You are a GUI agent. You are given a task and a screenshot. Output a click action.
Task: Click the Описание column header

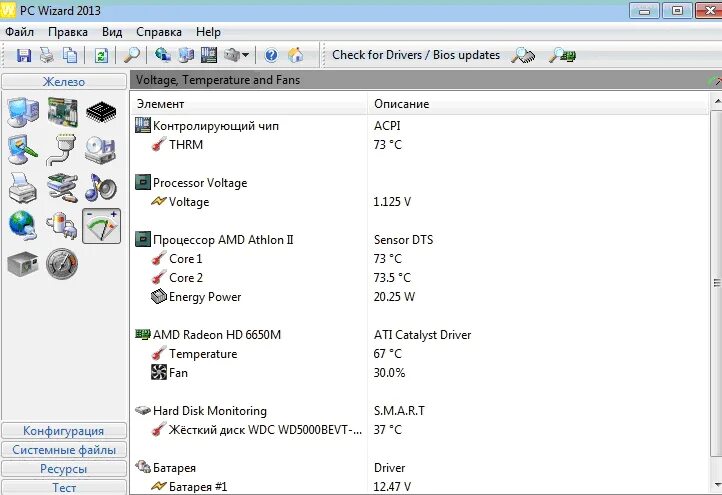(538, 104)
